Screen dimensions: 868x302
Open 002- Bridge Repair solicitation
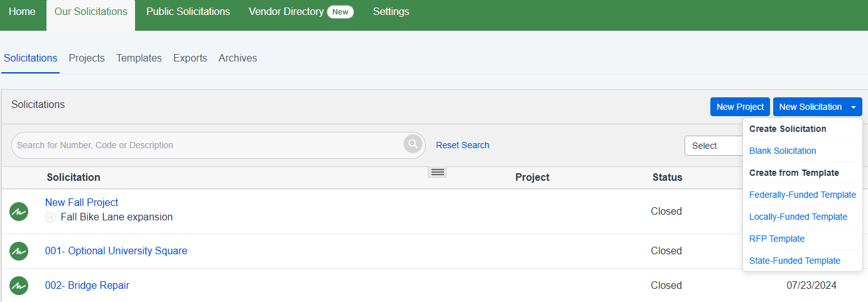[87, 286]
